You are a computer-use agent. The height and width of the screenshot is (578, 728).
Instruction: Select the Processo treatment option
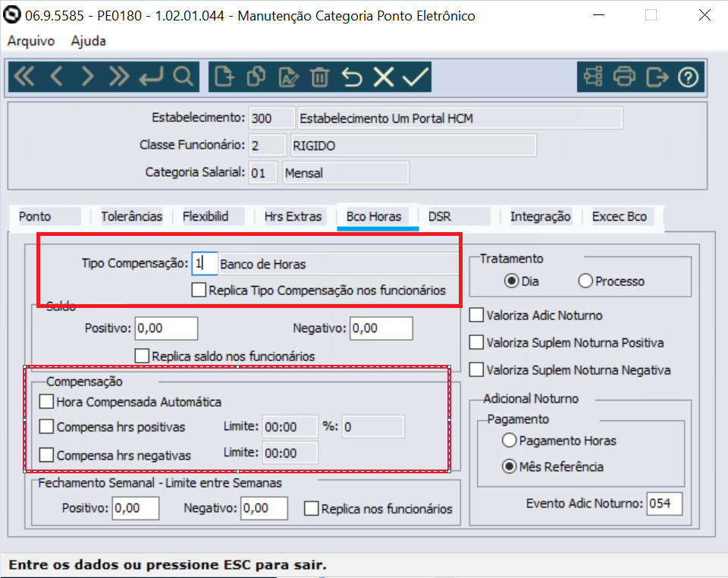(x=585, y=281)
